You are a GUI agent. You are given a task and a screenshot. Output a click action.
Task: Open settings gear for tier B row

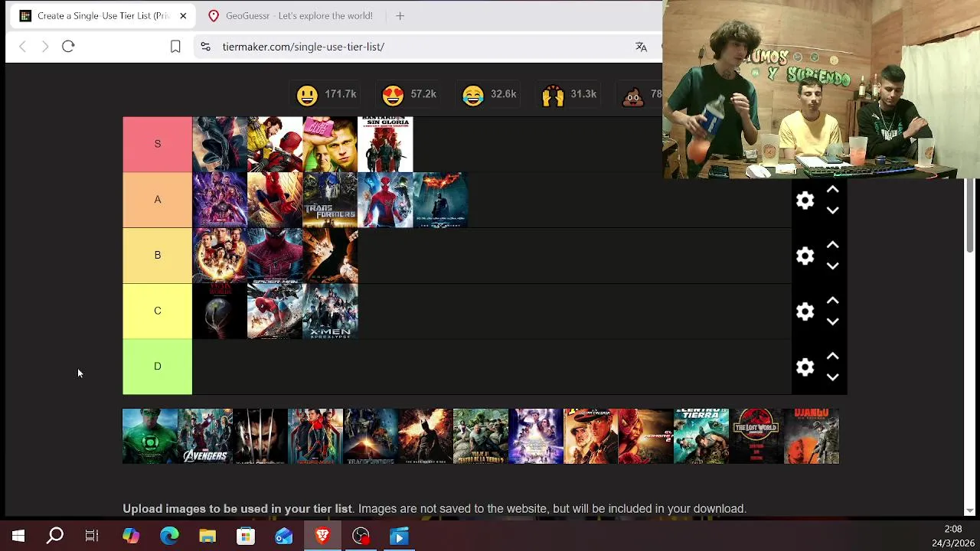805,256
